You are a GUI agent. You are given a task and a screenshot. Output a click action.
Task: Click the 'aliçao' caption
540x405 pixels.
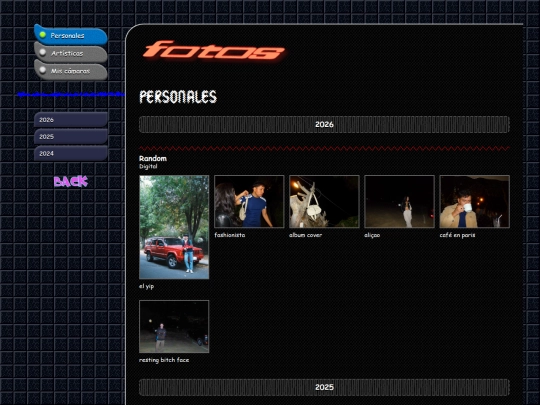(x=372, y=235)
